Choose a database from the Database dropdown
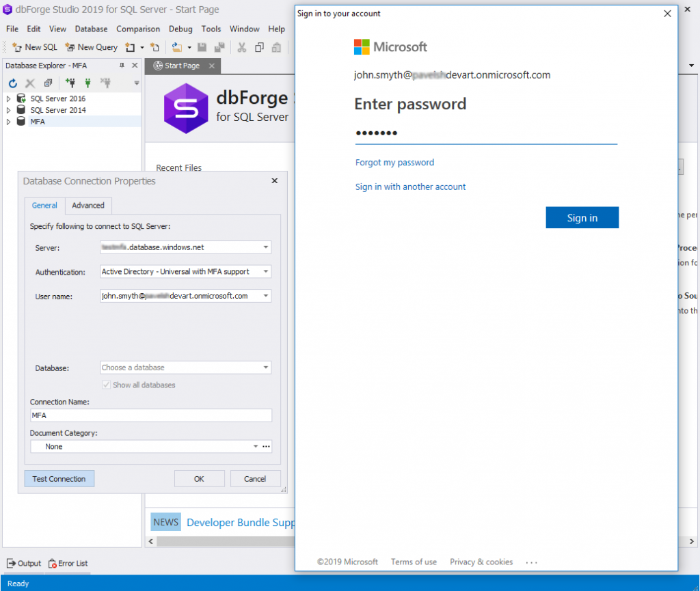Screen dimensions: 700x591 click(x=267, y=368)
